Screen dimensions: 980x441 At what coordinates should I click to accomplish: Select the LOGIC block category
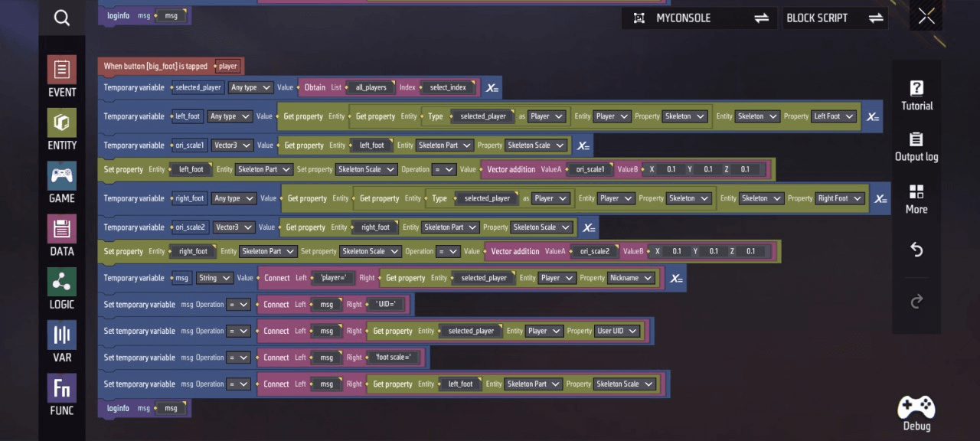(62, 289)
